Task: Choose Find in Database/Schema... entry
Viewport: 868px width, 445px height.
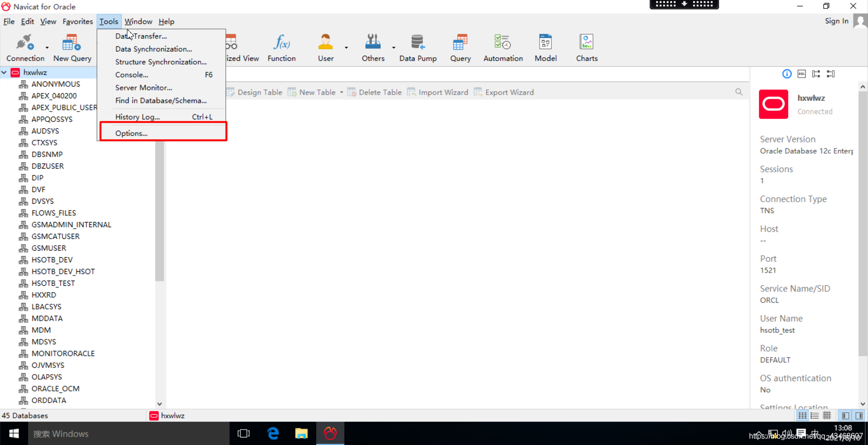Action: tap(161, 101)
